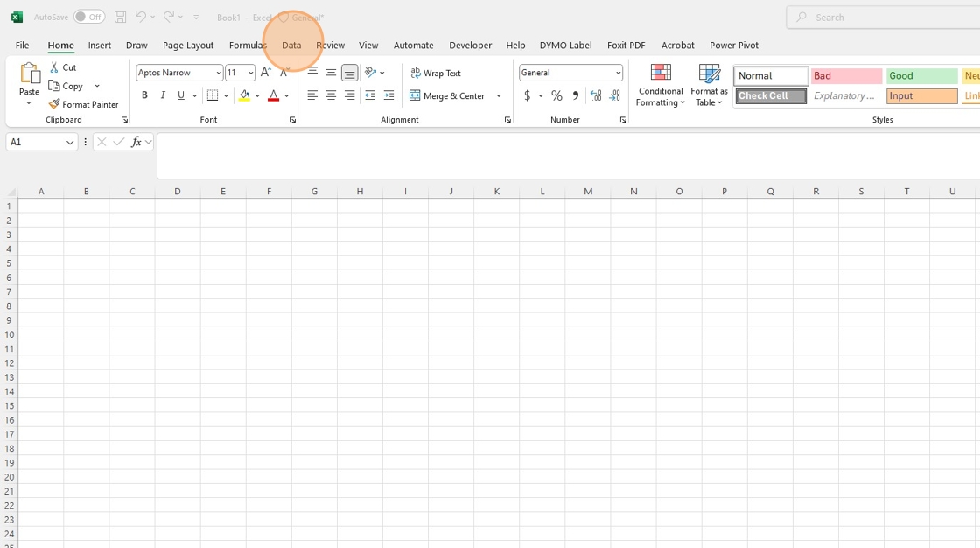Open the font name dropdown
The width and height of the screenshot is (980, 548).
219,74
